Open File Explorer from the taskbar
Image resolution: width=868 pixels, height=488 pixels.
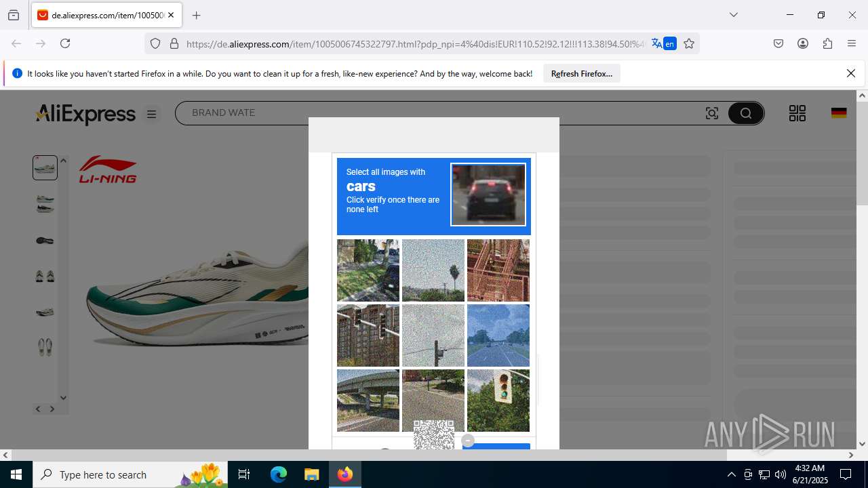click(x=311, y=474)
